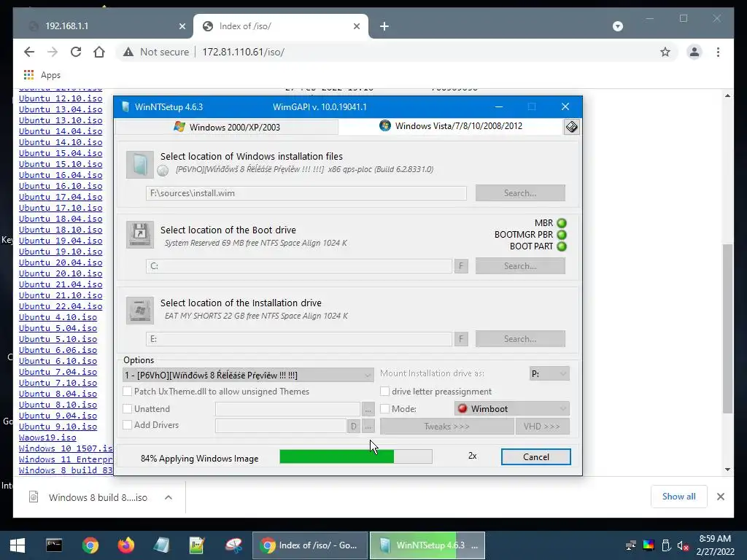Screen dimensions: 747x560
Task: Click the Windows installation files source icon
Action: pos(139,165)
